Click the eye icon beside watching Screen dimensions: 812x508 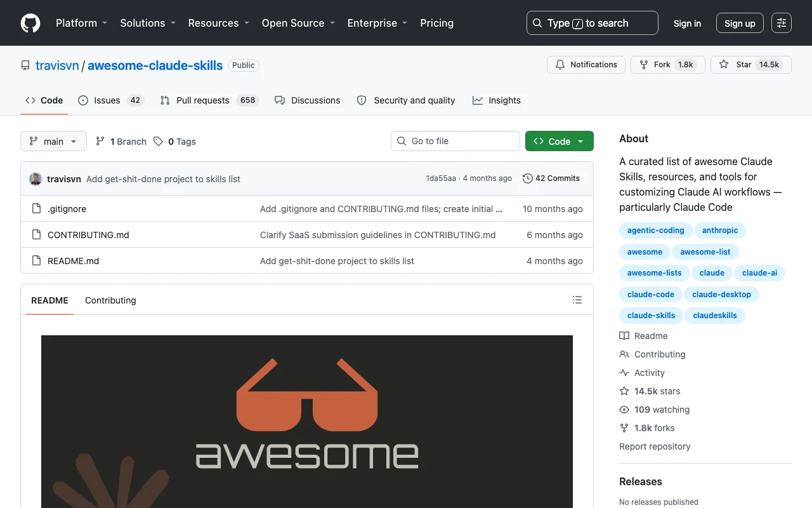(624, 410)
